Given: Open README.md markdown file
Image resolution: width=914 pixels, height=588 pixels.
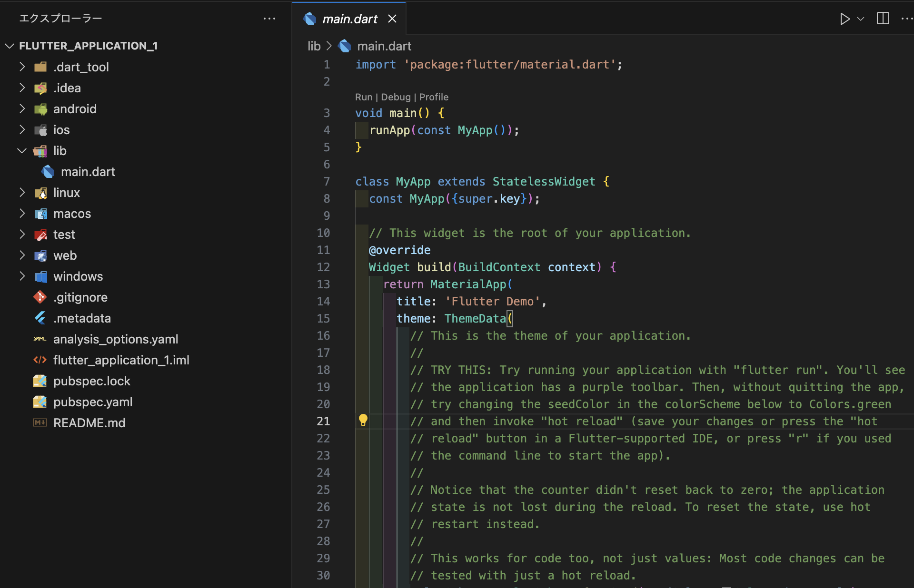Looking at the screenshot, I should [x=89, y=423].
